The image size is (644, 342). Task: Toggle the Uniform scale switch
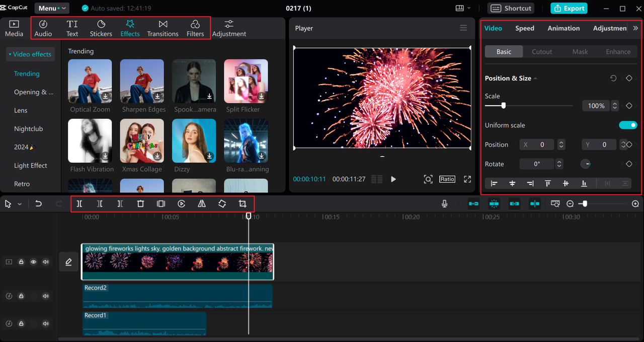coord(628,125)
